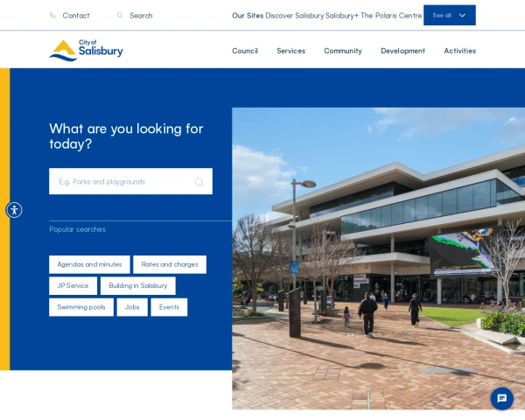The width and height of the screenshot is (525, 420).
Task: Select JP Service popular search
Action: pos(73,286)
